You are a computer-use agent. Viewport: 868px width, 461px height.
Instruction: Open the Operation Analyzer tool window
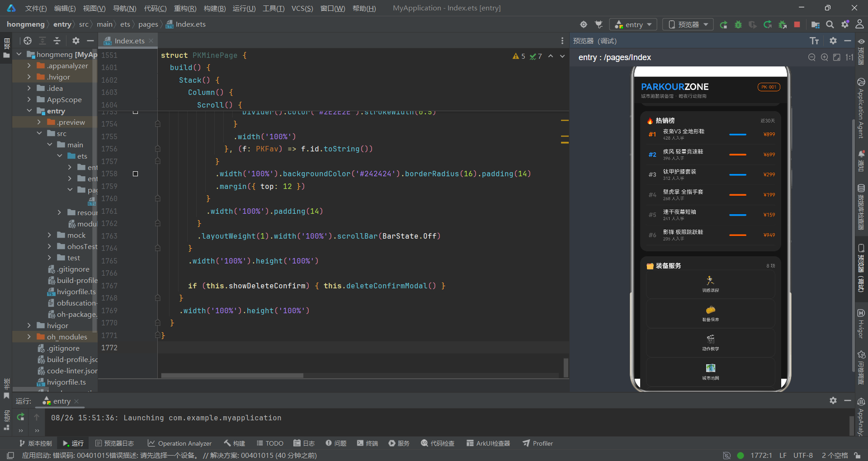tap(179, 443)
